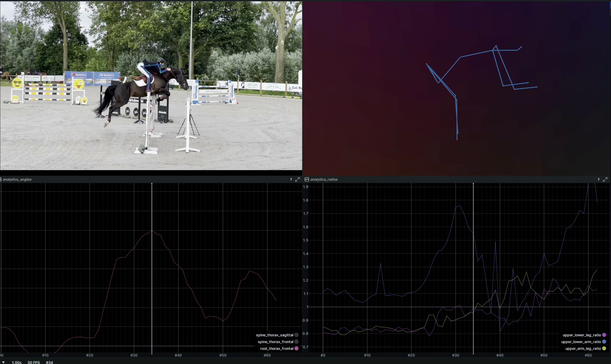Open help for analytics_angles panel
The width and height of the screenshot is (611, 364).
291,179
